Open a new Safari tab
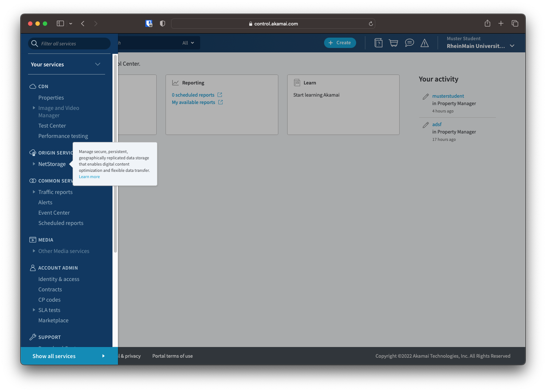Viewport: 546px width, 392px height. click(501, 23)
